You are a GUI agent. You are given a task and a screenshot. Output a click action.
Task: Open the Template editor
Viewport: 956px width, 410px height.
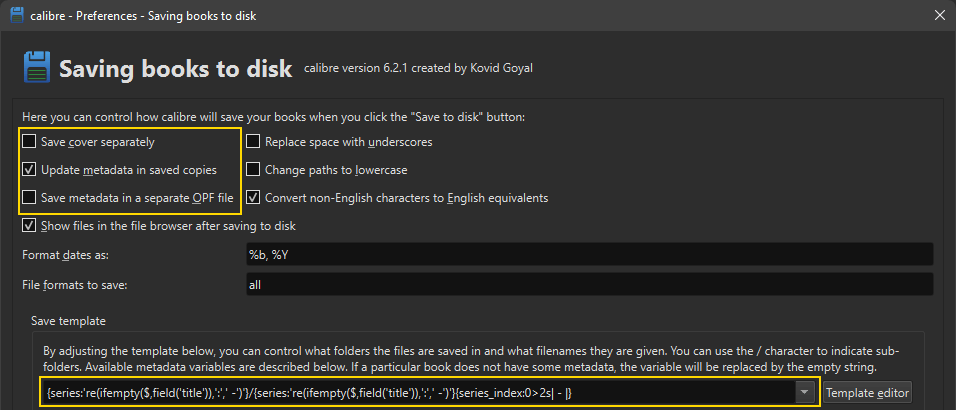point(866,393)
